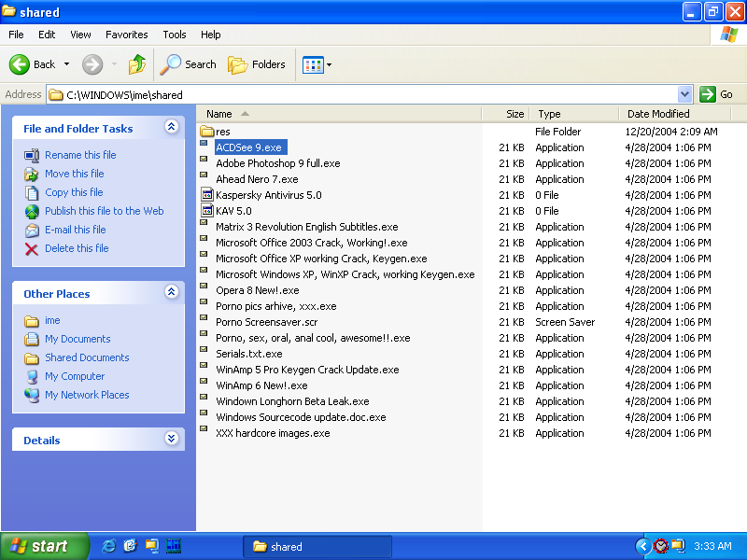Go up one folder level
Viewport: 747px width, 560px height.
(136, 64)
